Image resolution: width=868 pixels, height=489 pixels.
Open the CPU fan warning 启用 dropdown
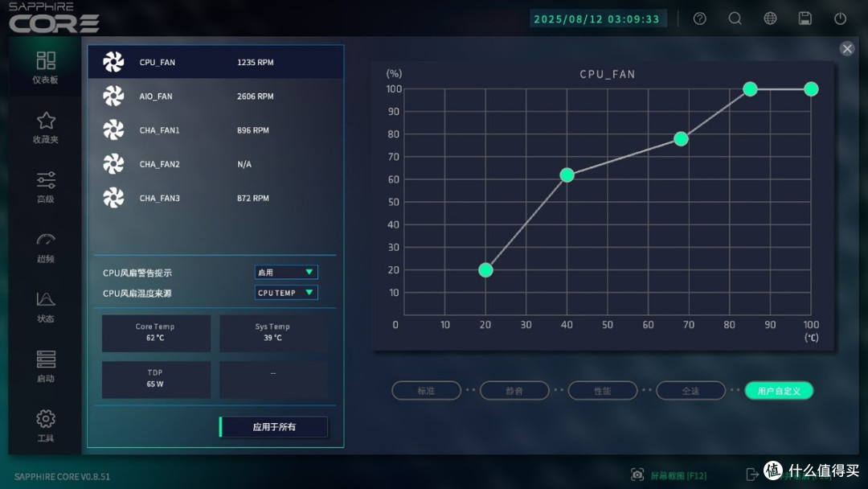286,273
